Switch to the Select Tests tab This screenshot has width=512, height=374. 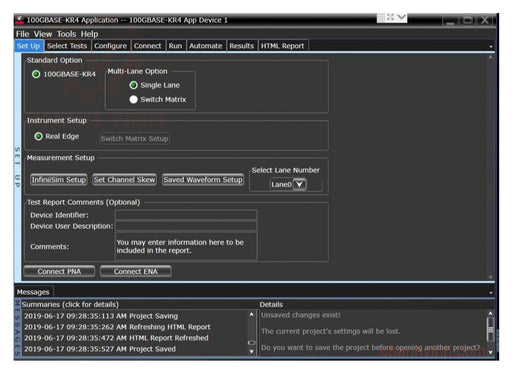click(x=67, y=46)
